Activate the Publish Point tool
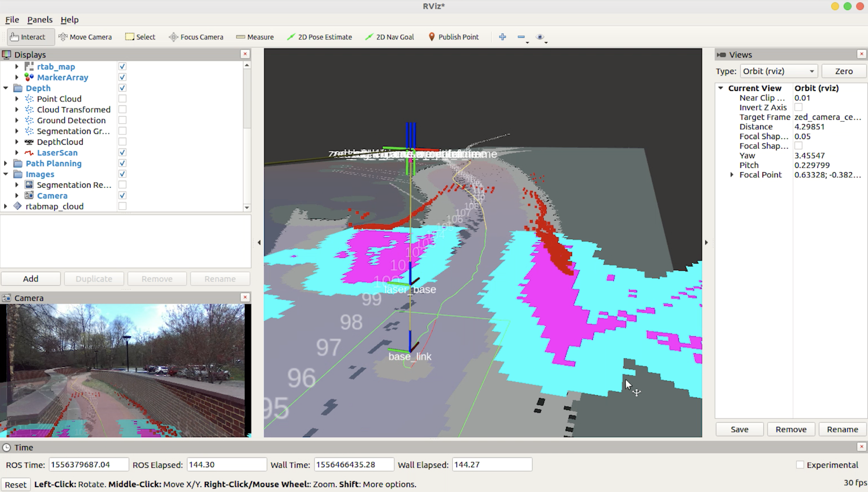The height and width of the screenshot is (492, 868). click(453, 37)
